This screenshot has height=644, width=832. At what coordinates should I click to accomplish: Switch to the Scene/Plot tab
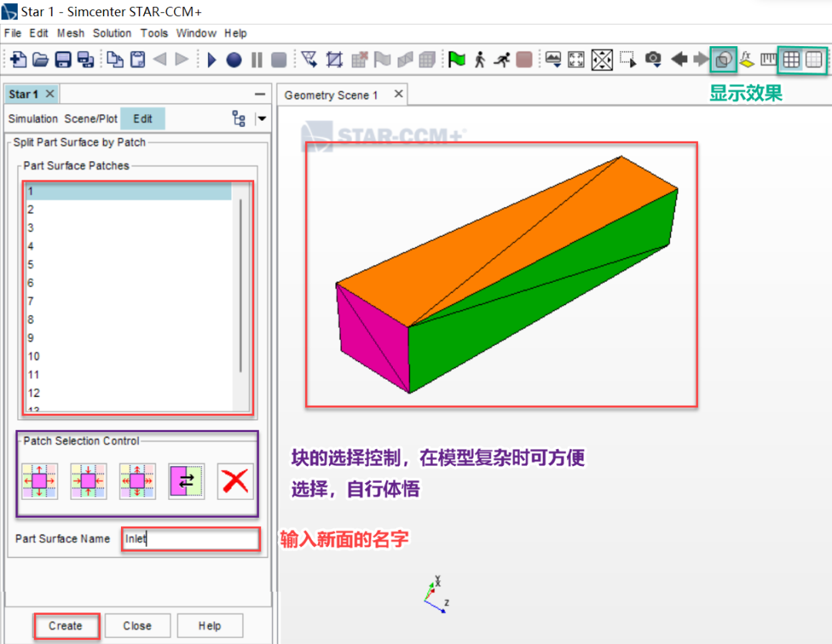(x=91, y=119)
